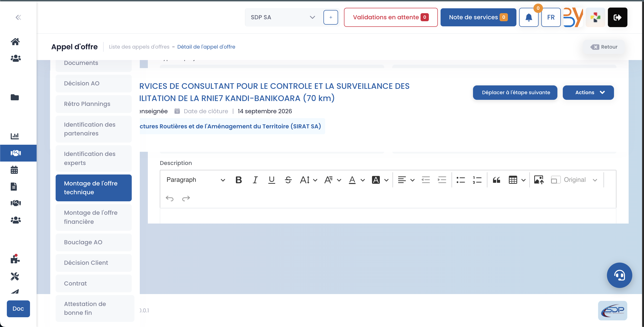Toggle italic text style
Image resolution: width=644 pixels, height=327 pixels.
click(x=255, y=180)
